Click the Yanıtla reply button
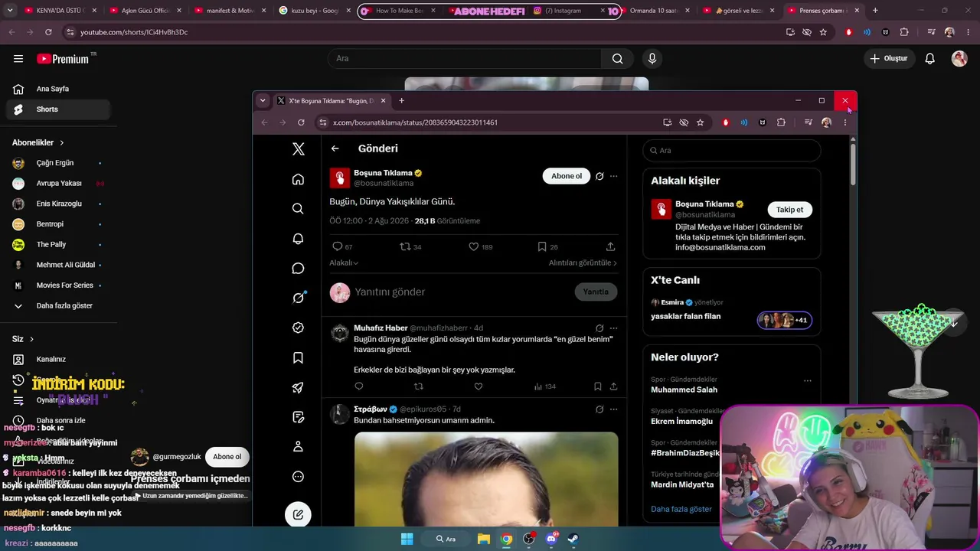This screenshot has width=980, height=551. point(596,292)
